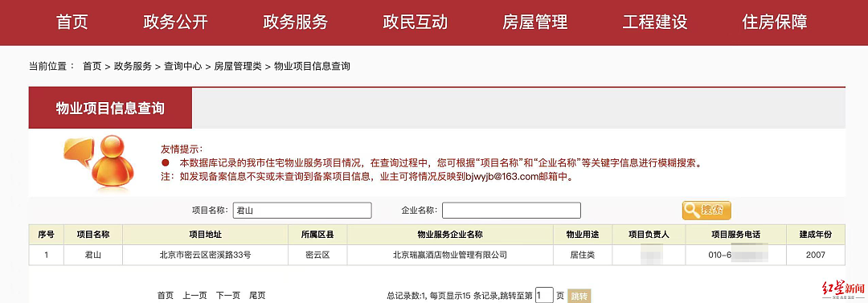Click the 首页 breadcrumb link
This screenshot has width=868, height=303.
(92, 67)
